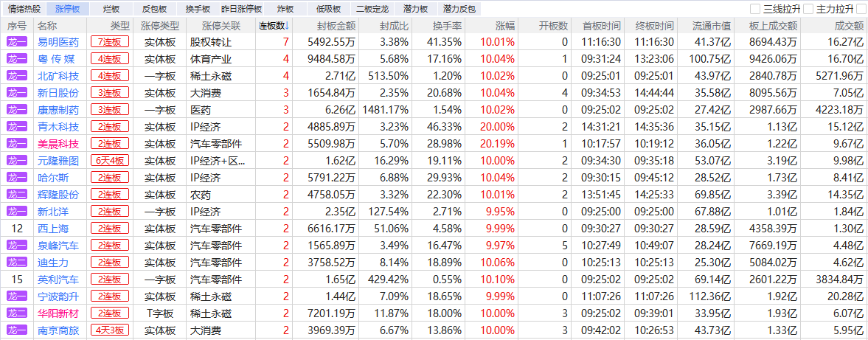Open stock 新日股份
Image resolution: width=868 pixels, height=340 pixels.
click(x=58, y=93)
